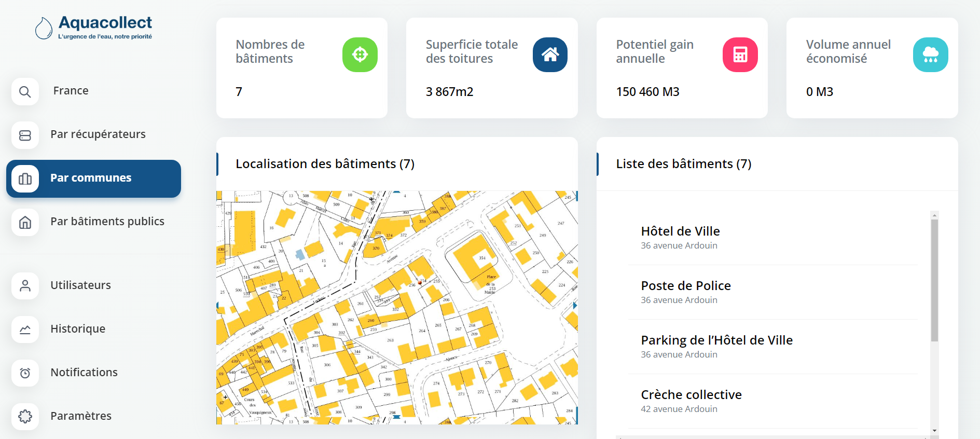
Task: Select the Par bâtiments publics home icon
Action: pos(25,223)
